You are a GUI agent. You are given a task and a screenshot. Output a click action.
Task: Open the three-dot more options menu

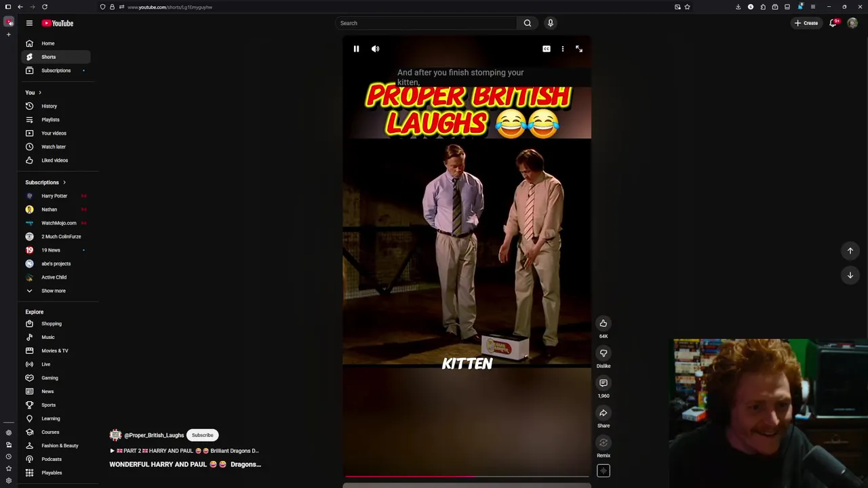[562, 49]
